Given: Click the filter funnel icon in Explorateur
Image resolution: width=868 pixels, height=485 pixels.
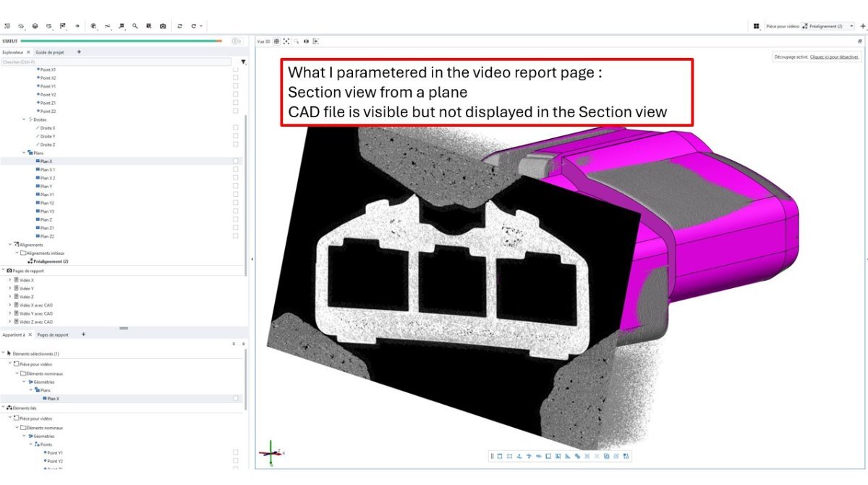Looking at the screenshot, I should [243, 62].
